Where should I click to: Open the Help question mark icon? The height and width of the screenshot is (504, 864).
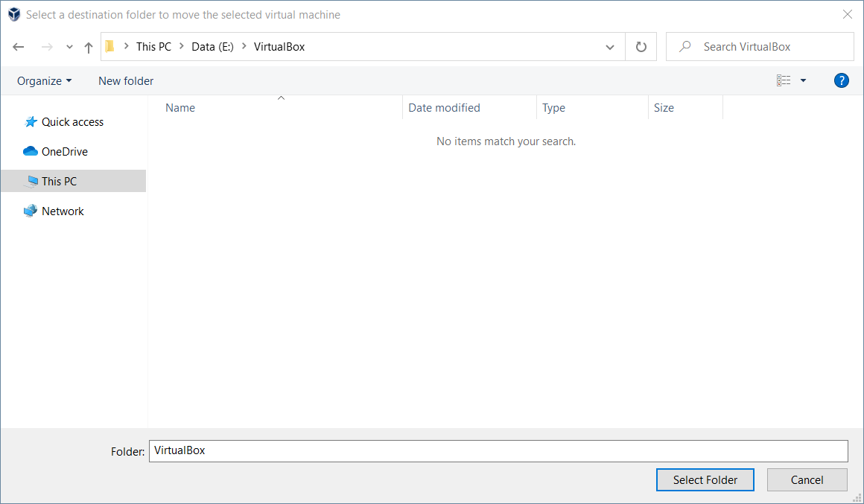coord(842,80)
